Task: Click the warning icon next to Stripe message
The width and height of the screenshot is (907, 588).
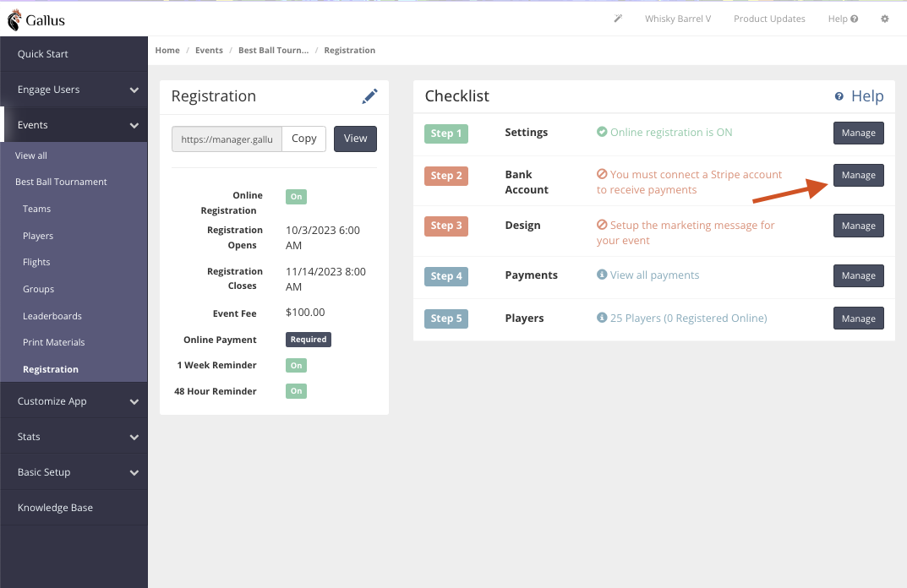Action: [x=602, y=174]
